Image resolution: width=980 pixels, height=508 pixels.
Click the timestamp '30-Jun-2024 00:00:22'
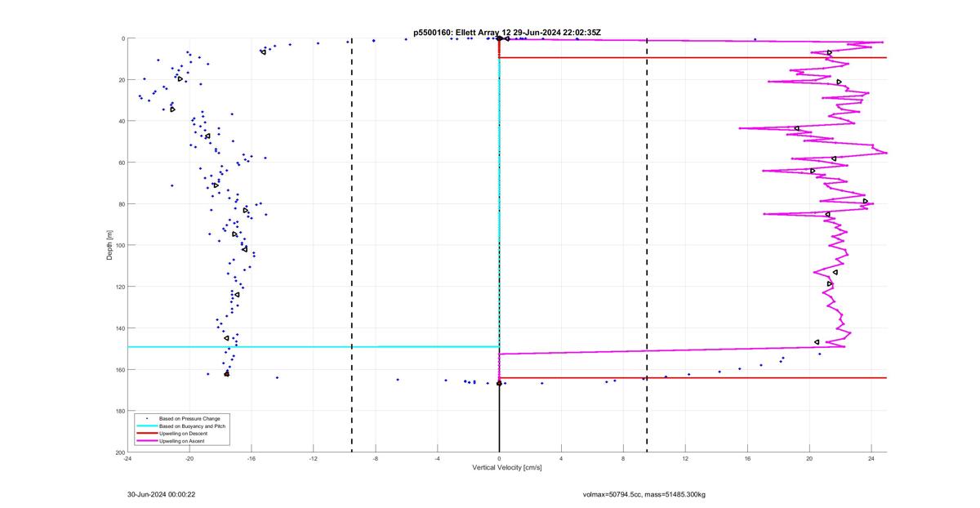point(162,494)
